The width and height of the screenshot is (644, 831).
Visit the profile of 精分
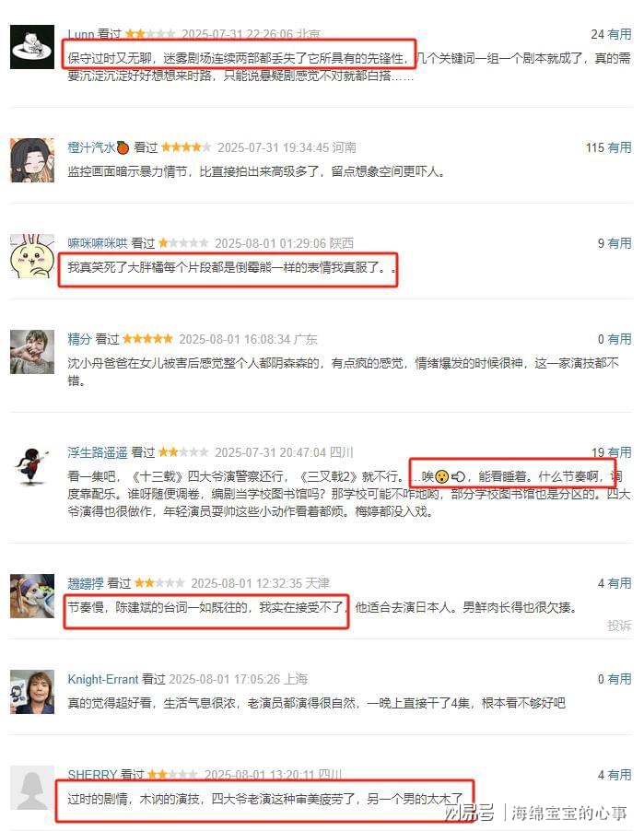coord(79,339)
